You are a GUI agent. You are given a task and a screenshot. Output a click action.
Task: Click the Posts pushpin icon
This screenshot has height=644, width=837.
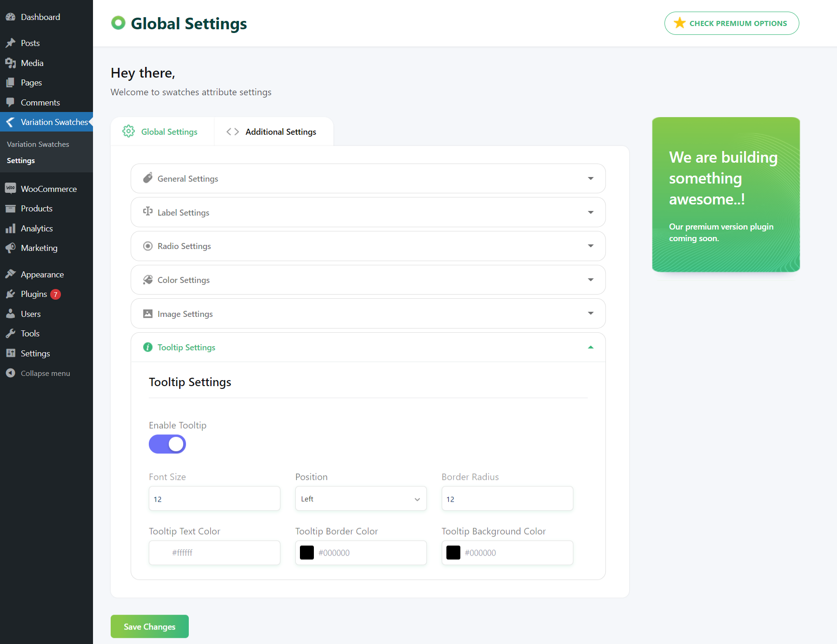[10, 43]
